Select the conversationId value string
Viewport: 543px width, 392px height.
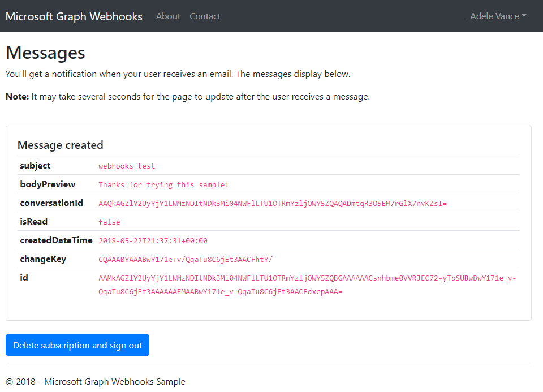273,203
